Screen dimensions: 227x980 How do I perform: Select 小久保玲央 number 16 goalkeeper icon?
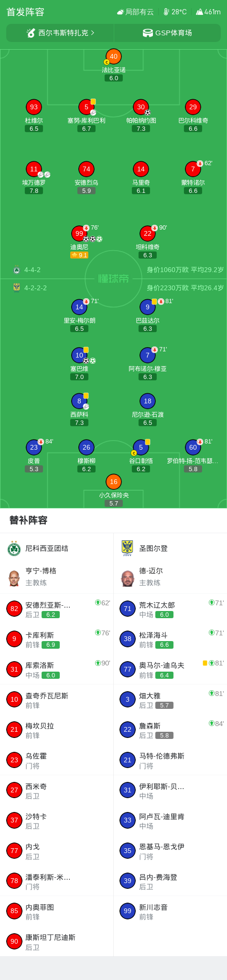point(113,482)
